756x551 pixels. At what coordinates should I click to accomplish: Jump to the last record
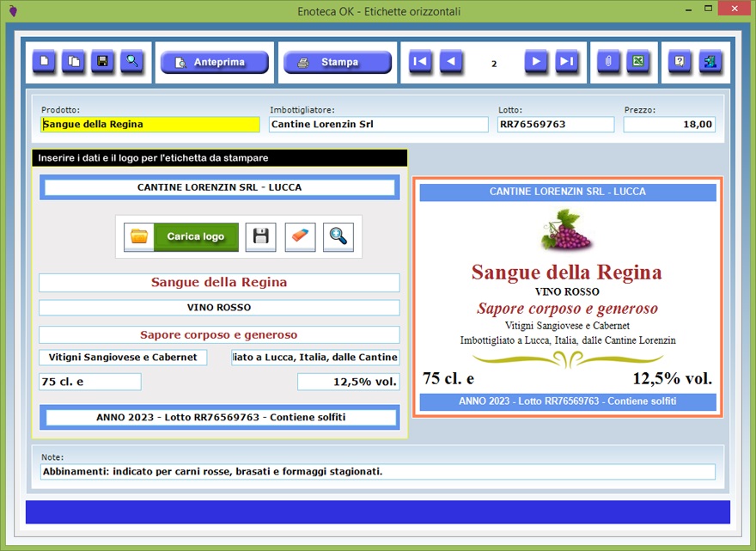coord(566,62)
